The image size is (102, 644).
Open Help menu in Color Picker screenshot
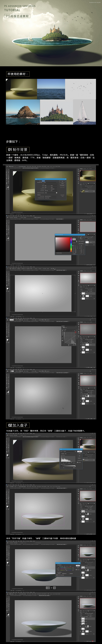click(34, 216)
